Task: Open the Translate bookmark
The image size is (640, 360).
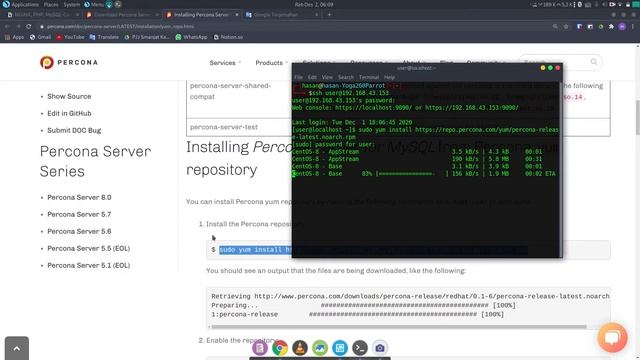Action: tap(104, 37)
